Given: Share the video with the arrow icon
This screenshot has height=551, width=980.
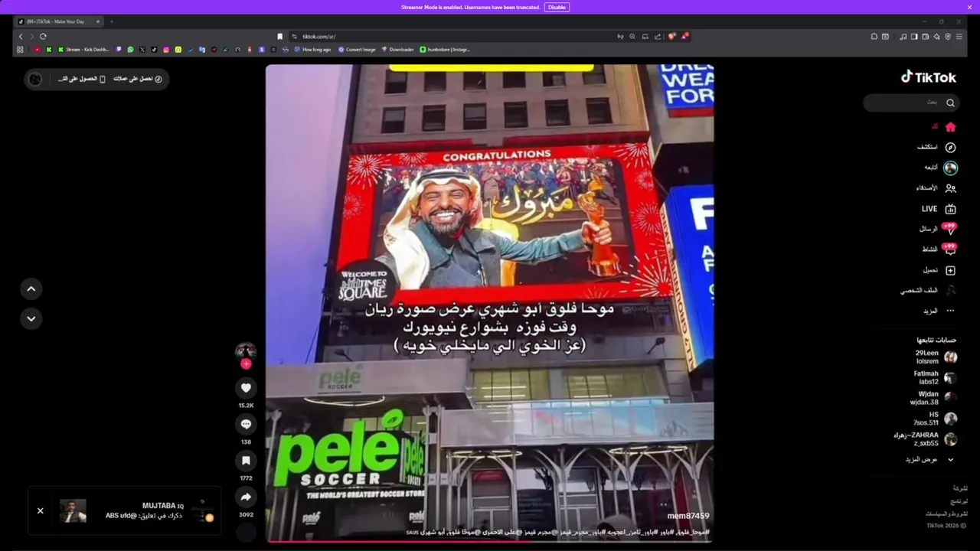Looking at the screenshot, I should (246, 497).
